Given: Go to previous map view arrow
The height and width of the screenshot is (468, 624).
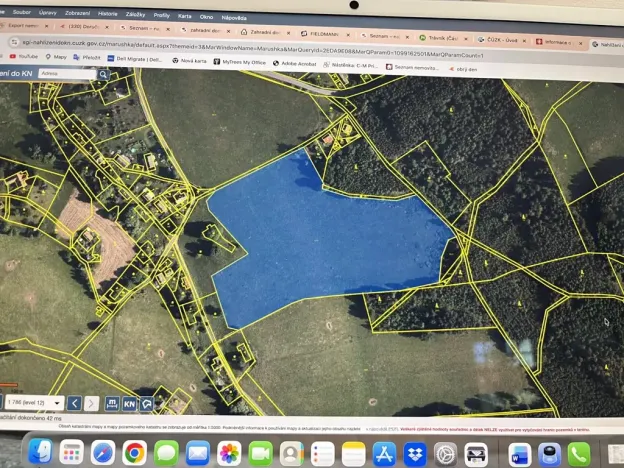Looking at the screenshot, I should coord(74,403).
